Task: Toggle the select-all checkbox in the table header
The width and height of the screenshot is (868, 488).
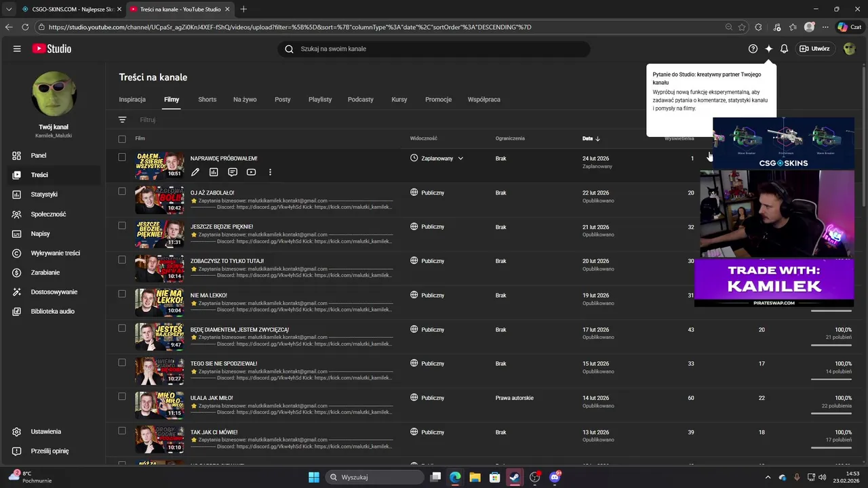Action: tap(122, 139)
